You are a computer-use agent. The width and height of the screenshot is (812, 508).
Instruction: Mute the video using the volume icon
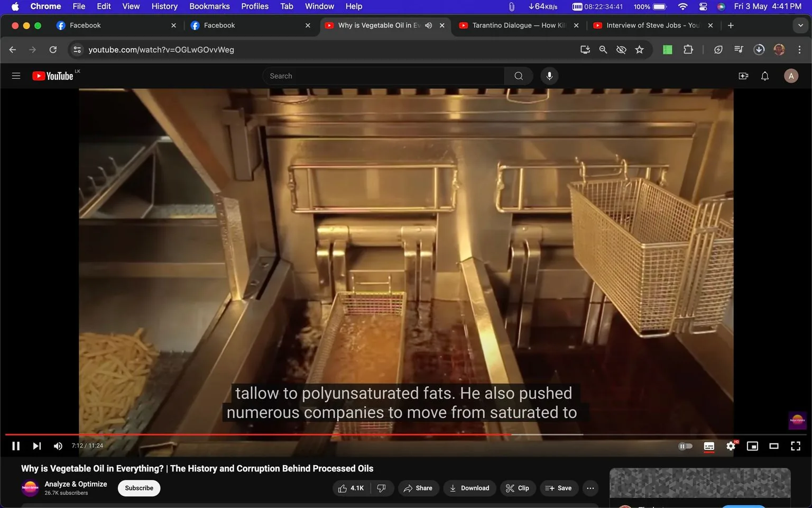click(x=58, y=446)
